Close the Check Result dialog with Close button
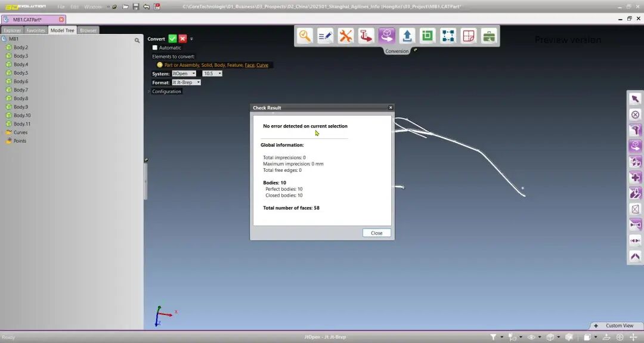644x343 pixels. click(377, 233)
